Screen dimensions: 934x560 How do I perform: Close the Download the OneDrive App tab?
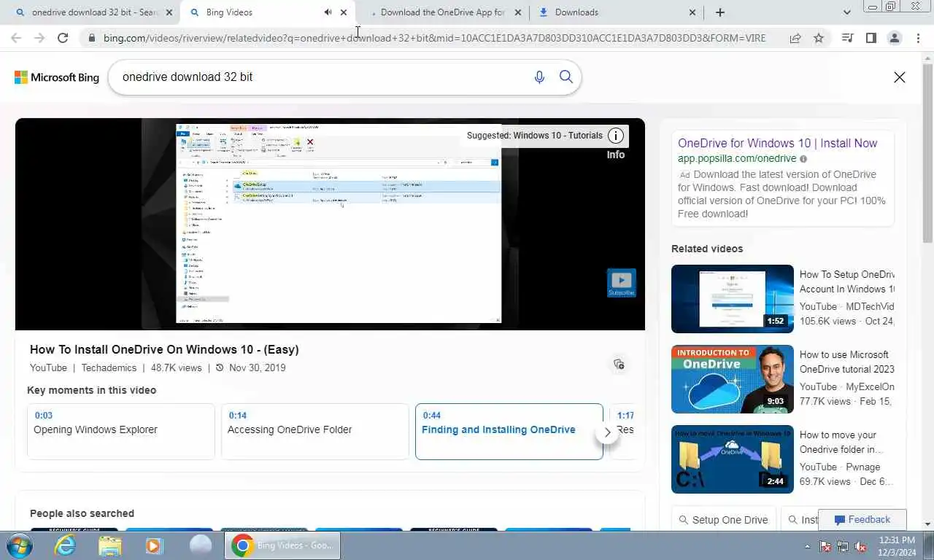(x=518, y=12)
